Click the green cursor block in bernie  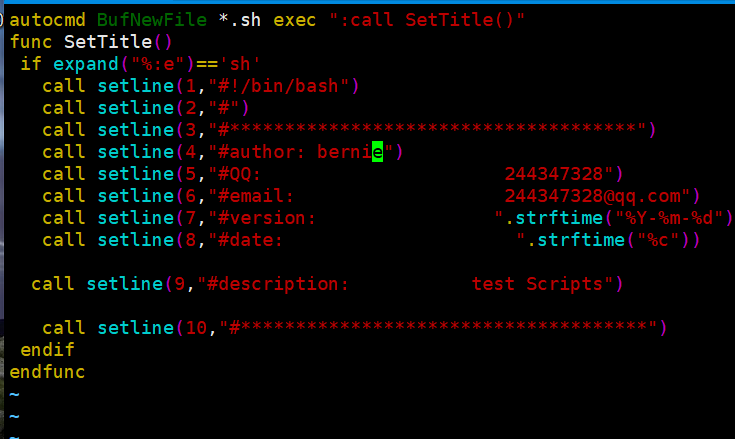click(x=377, y=152)
